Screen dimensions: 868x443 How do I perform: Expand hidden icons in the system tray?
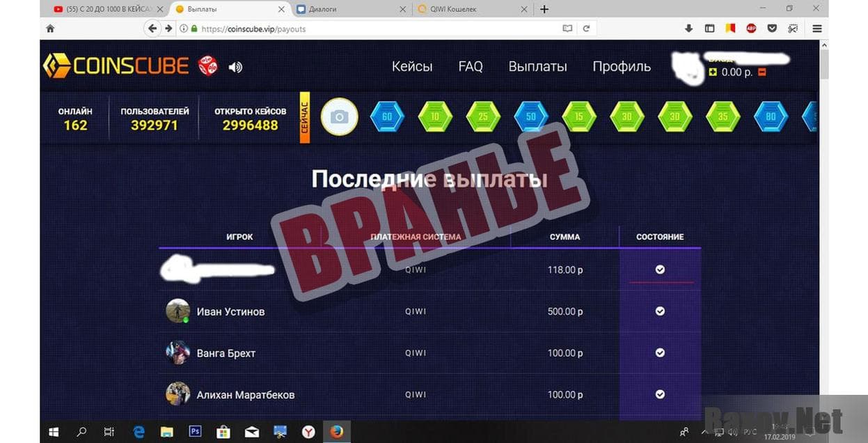tap(705, 431)
